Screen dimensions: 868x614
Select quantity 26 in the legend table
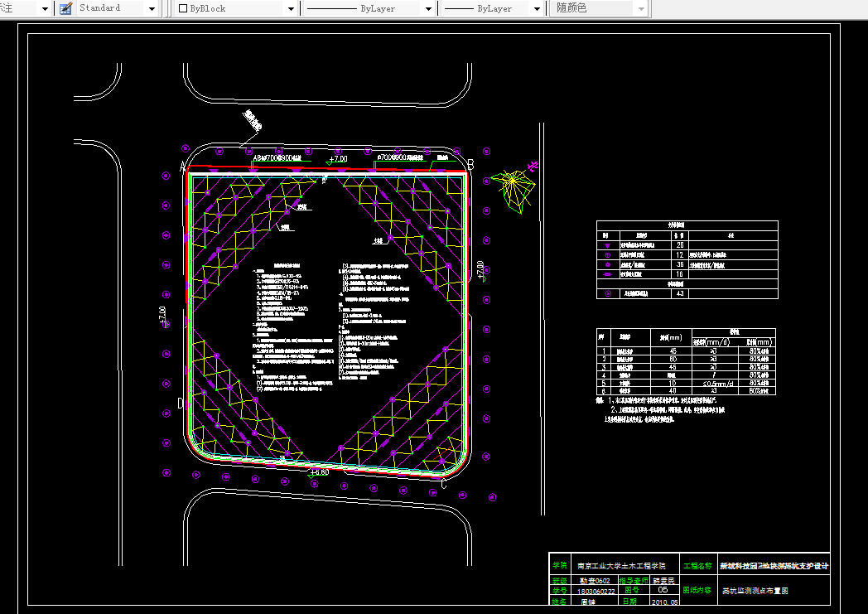(680, 244)
